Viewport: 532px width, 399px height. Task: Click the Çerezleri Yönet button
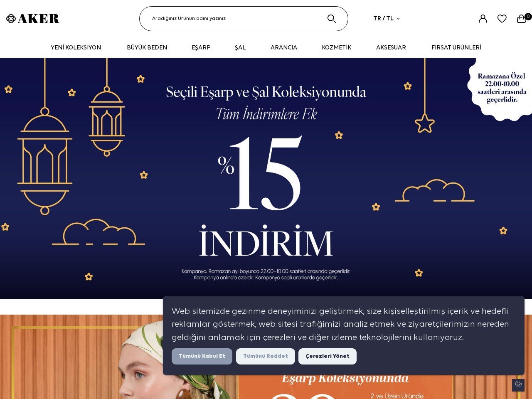point(328,356)
